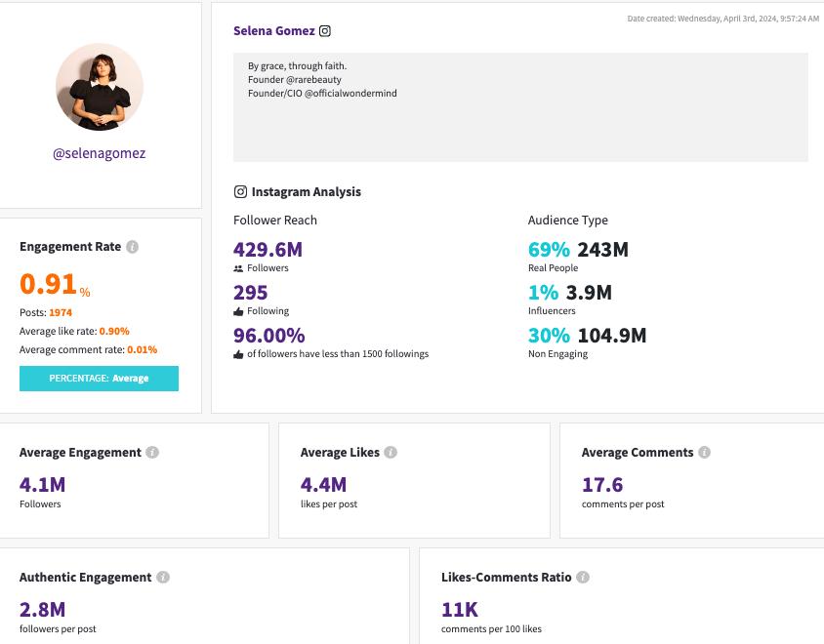824x644 pixels.
Task: Select the 69% real people percentage
Action: (549, 250)
